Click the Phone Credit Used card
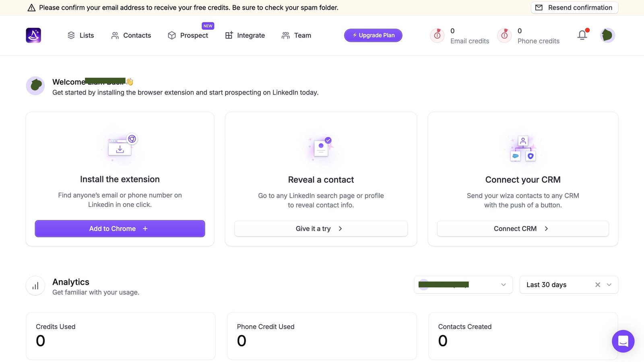This screenshot has height=362, width=644. coord(322,336)
